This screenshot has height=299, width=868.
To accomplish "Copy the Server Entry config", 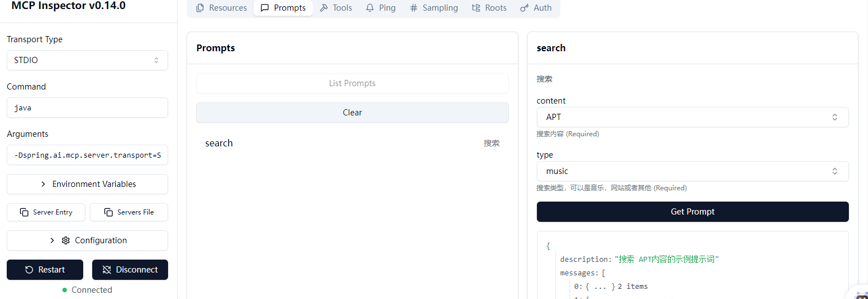I will coord(46,212).
